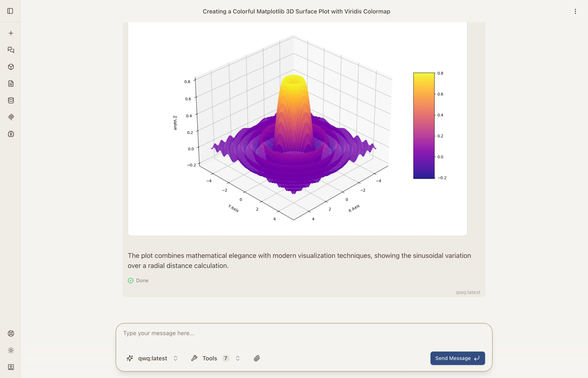
Task: Open the chat conversations icon
Action: tap(11, 50)
